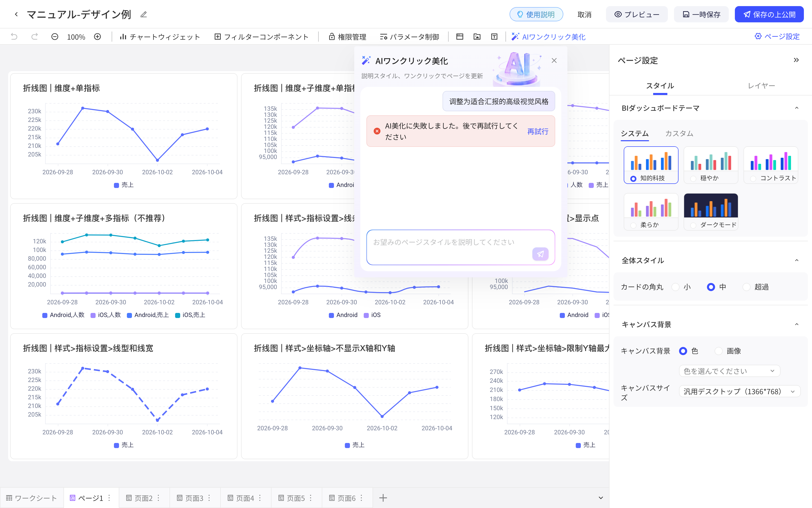Open ページ設定 from the toolbar
The image size is (812, 508).
click(x=777, y=36)
